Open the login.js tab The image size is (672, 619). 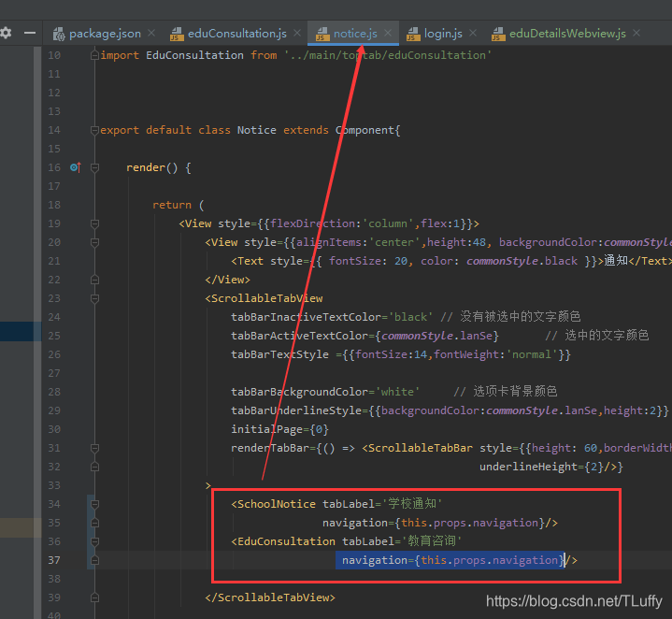(x=443, y=34)
